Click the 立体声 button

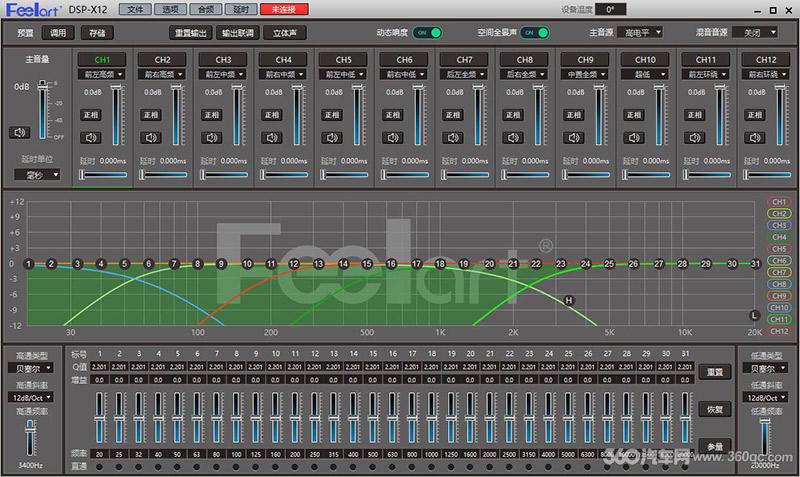[x=285, y=33]
